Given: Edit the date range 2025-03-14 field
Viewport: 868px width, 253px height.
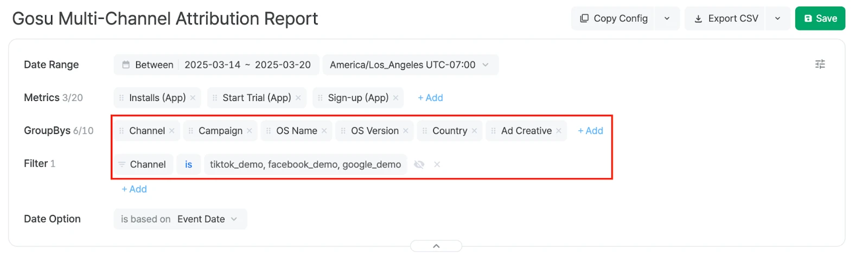Looking at the screenshot, I should 212,65.
